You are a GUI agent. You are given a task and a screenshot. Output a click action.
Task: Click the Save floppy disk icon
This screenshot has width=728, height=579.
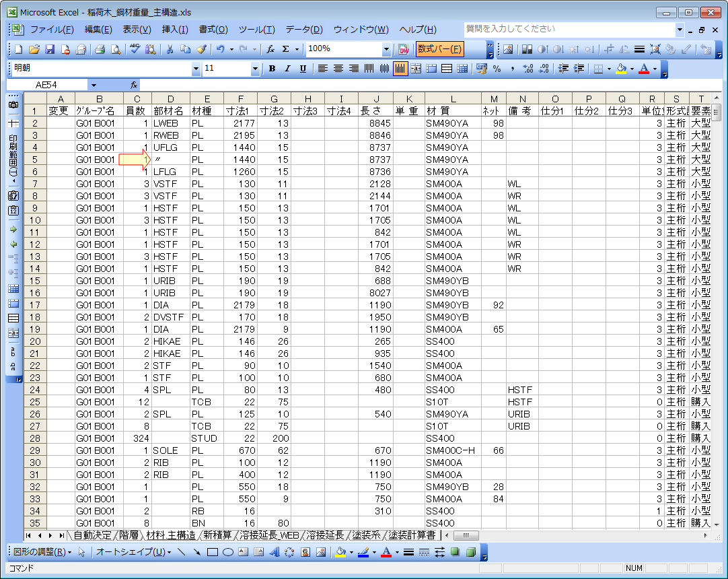[49, 49]
